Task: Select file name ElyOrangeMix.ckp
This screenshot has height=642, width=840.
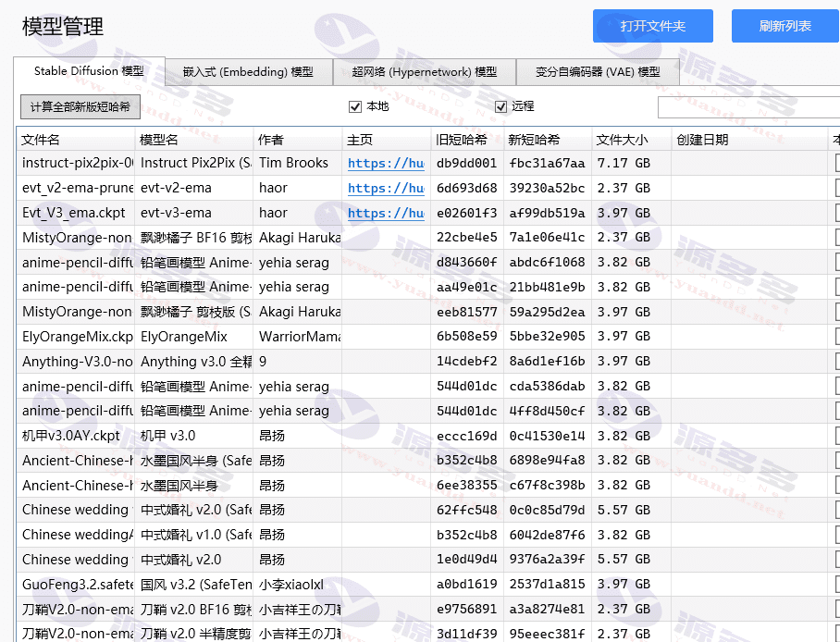Action: (76, 337)
